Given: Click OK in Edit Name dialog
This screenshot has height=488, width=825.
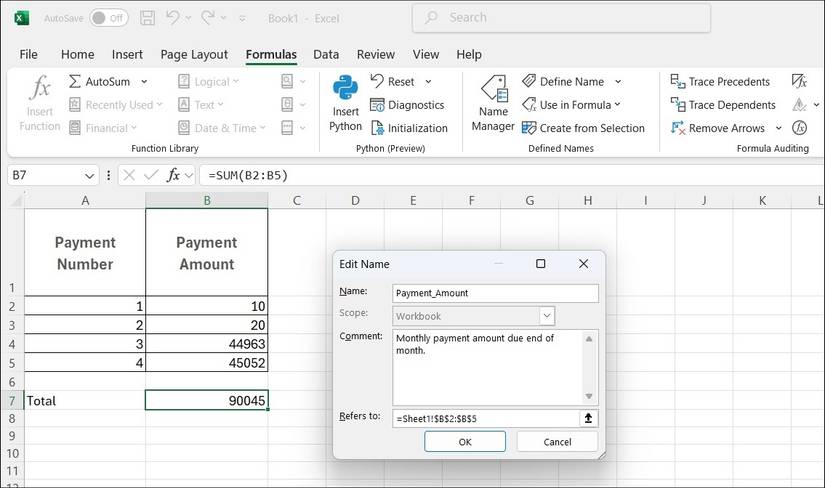Looking at the screenshot, I should 465,442.
